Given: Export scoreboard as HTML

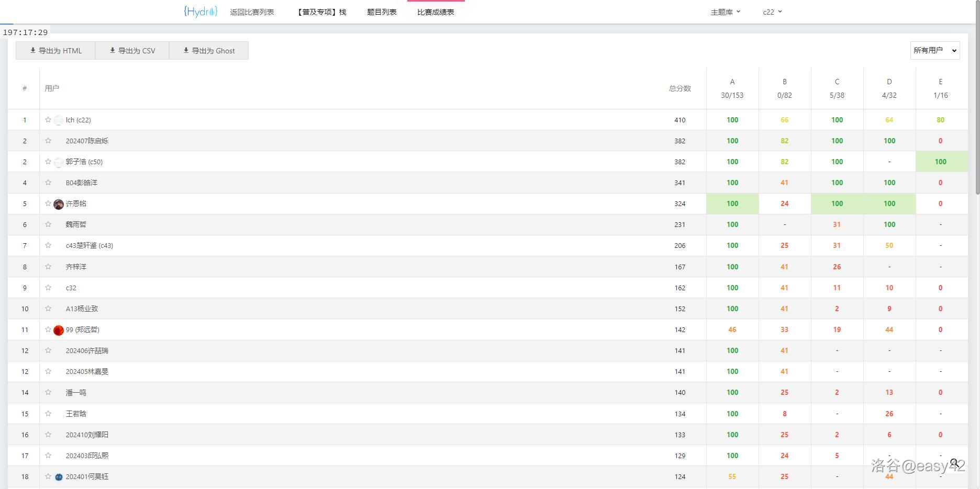Looking at the screenshot, I should tap(55, 51).
